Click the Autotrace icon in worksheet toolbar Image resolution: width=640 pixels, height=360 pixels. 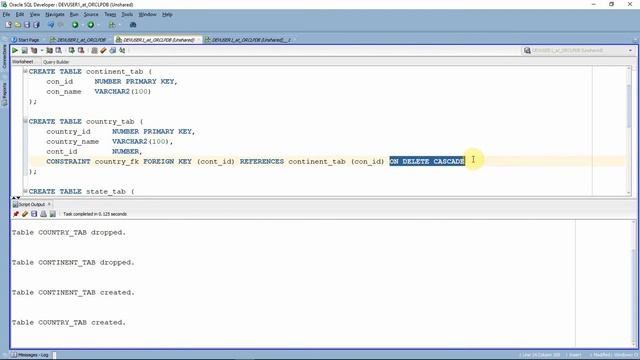pos(49,51)
